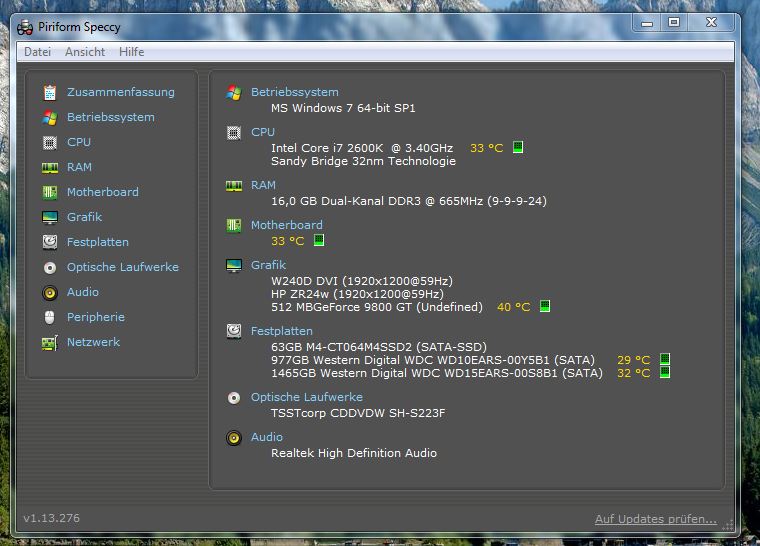Screen dimensions: 760x546
Task: Select Peripherie in the sidebar
Action: point(96,318)
